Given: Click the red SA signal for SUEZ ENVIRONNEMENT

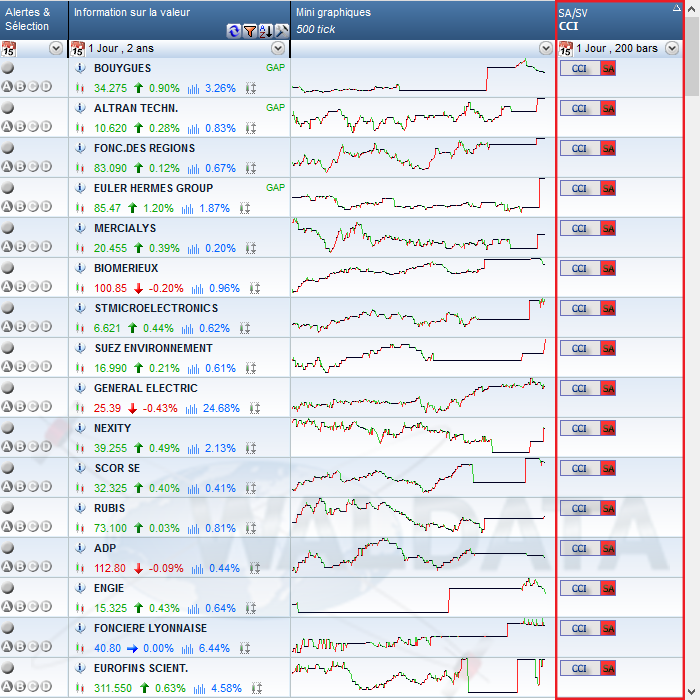Looking at the screenshot, I should coord(608,349).
